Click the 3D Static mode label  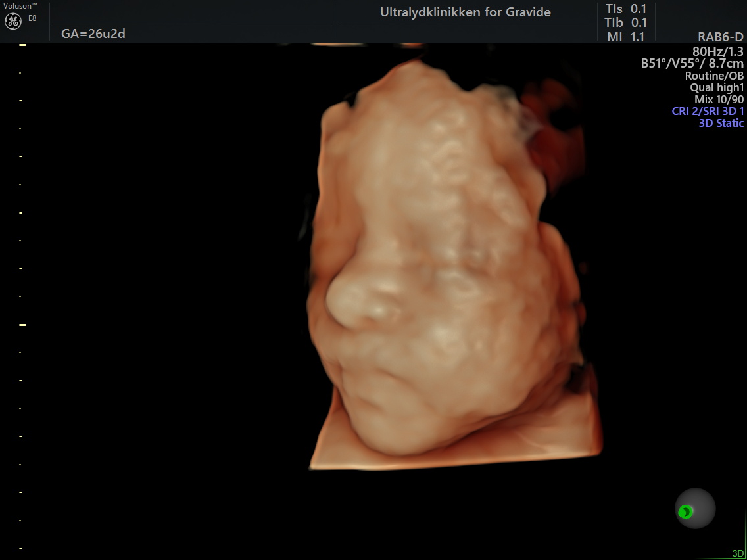coord(721,123)
